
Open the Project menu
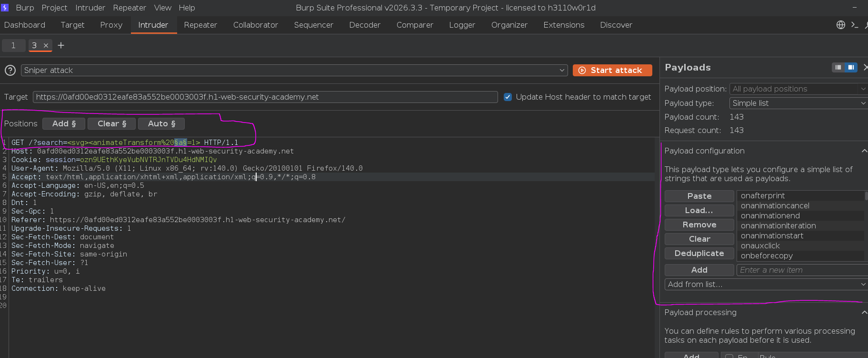54,8
